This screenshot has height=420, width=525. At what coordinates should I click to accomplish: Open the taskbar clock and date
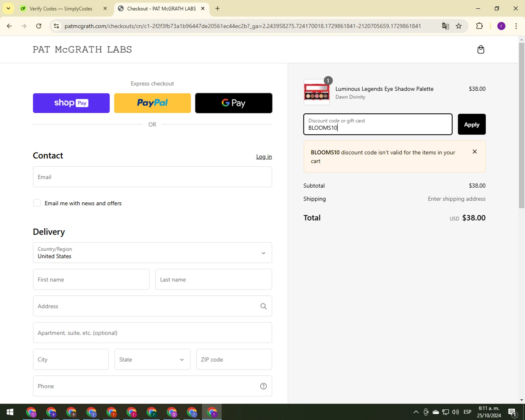coord(489,412)
